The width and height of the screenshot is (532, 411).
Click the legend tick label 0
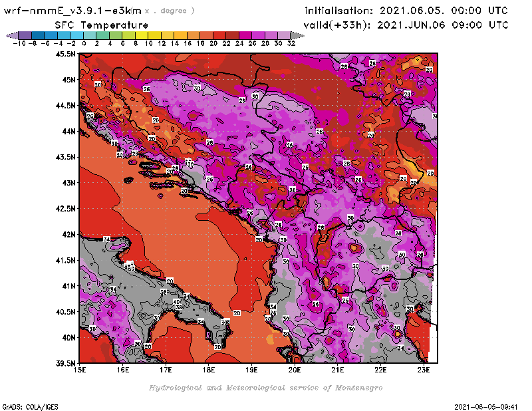(x=84, y=43)
